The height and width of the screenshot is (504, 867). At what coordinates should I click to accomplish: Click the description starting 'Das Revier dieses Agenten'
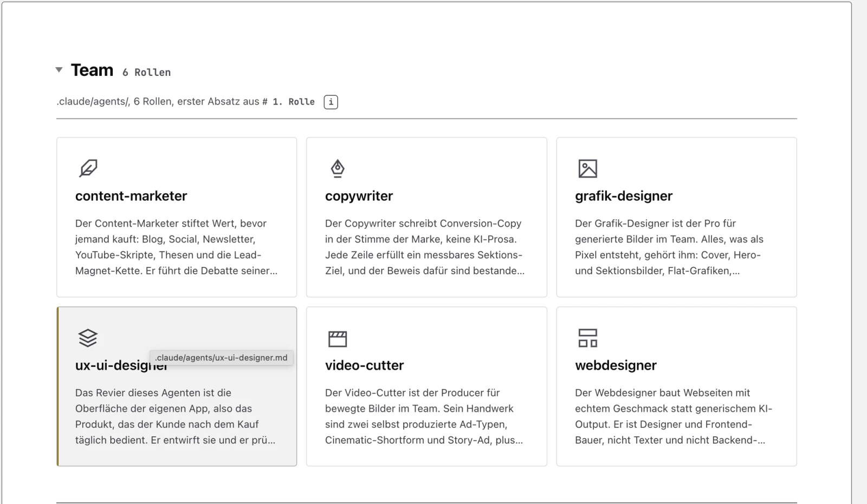[x=176, y=416]
